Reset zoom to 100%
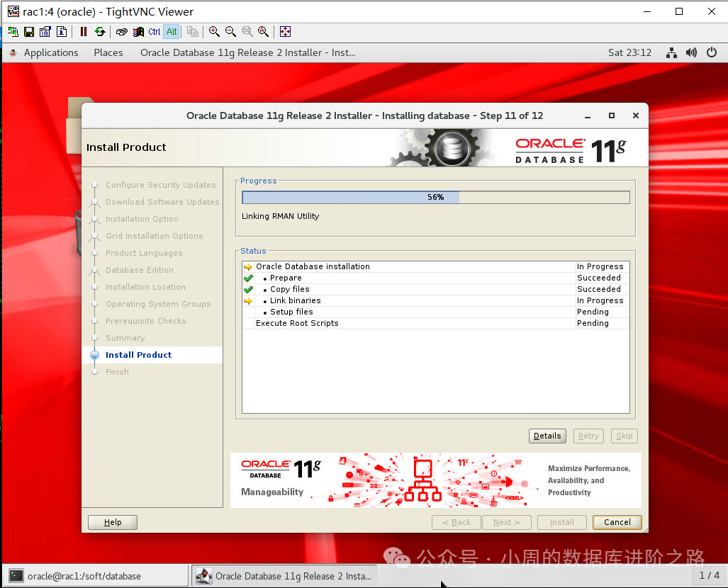 click(247, 32)
